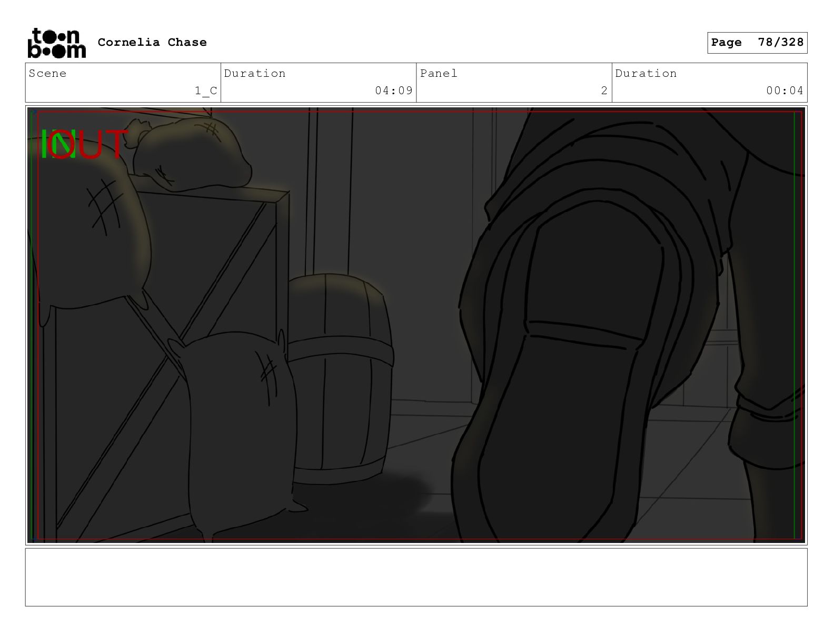Select the 'Cornelia Chase' project title
Screen dimensions: 834x644
(x=152, y=42)
